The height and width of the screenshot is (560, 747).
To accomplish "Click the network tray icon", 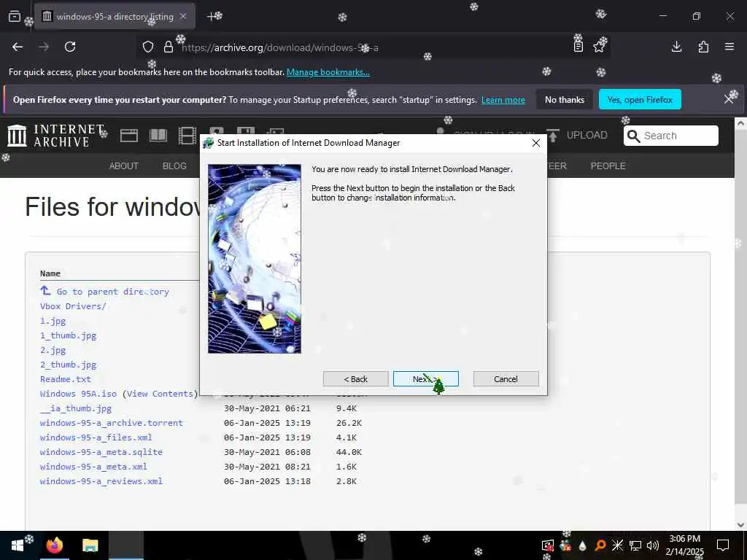I will coord(635,545).
